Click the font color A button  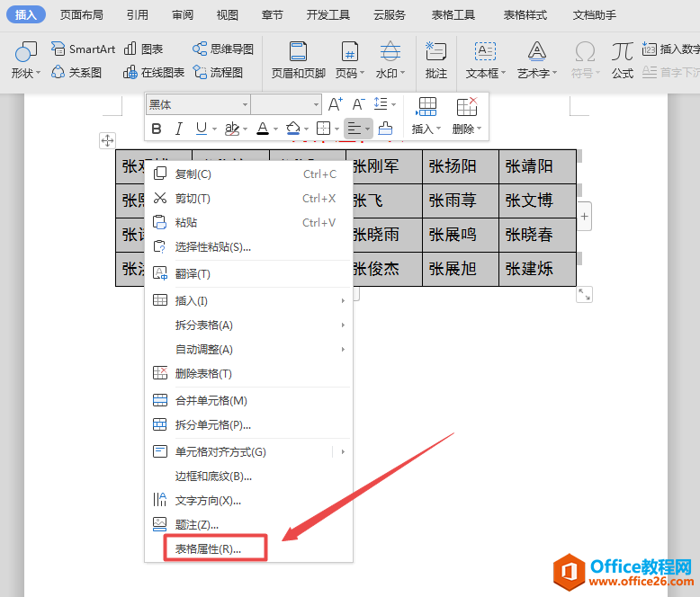click(x=262, y=129)
